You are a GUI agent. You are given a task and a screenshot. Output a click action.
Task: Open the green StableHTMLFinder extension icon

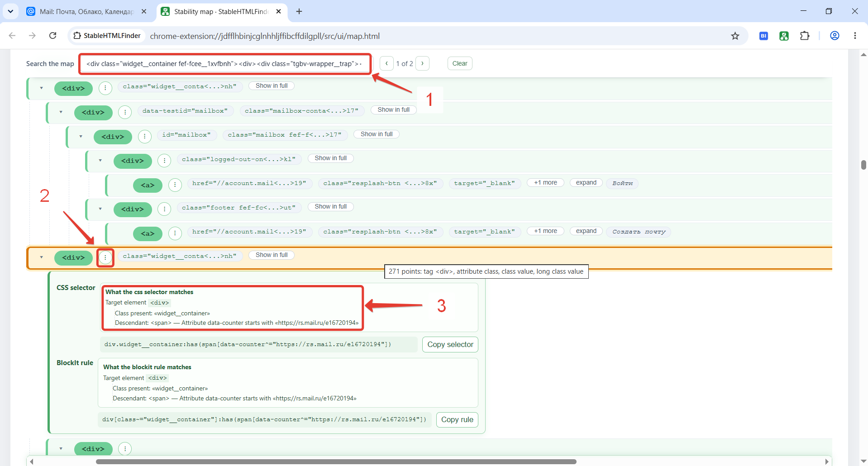click(x=784, y=36)
